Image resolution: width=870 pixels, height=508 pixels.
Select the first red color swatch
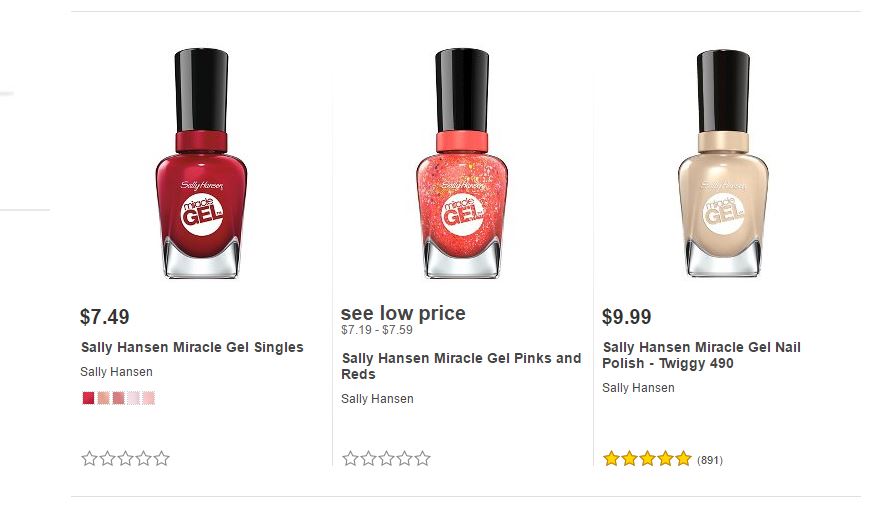[x=88, y=398]
